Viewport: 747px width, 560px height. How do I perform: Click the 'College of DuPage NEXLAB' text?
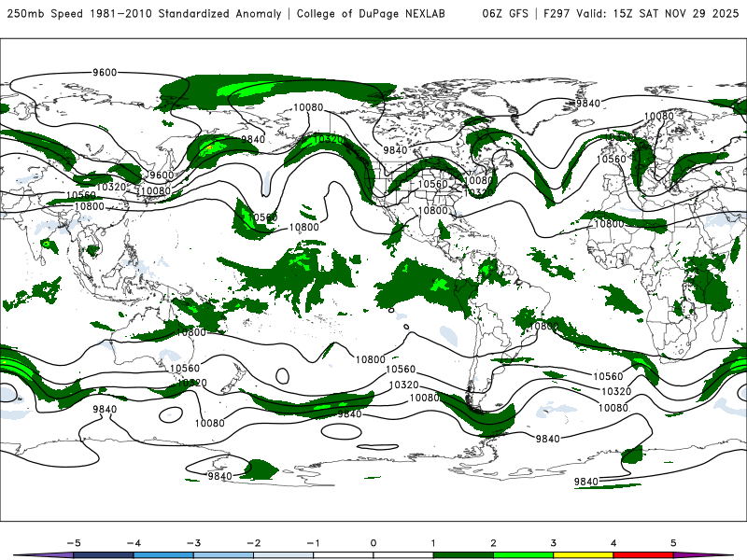click(371, 14)
